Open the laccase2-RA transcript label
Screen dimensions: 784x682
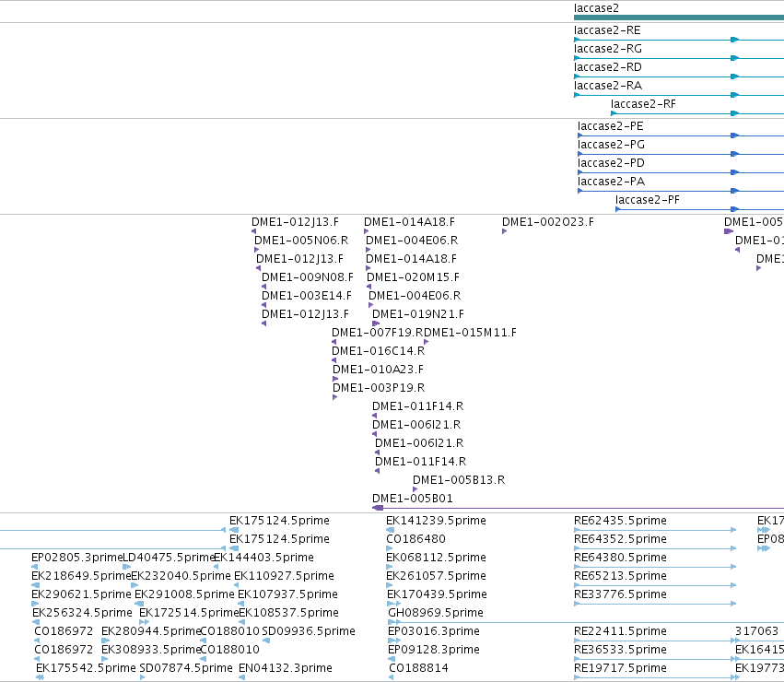tap(607, 86)
